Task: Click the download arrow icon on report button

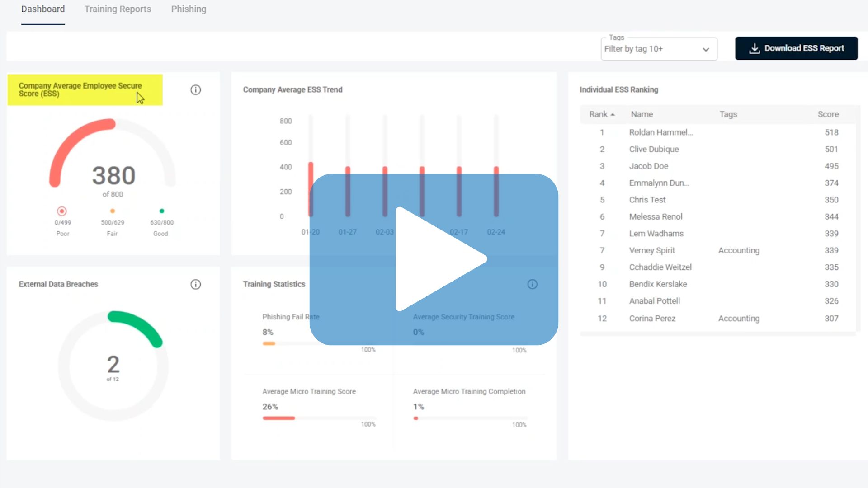Action: tap(754, 48)
